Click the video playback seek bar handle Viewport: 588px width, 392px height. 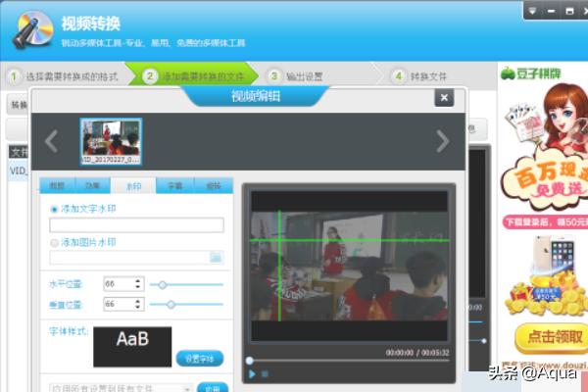click(249, 361)
